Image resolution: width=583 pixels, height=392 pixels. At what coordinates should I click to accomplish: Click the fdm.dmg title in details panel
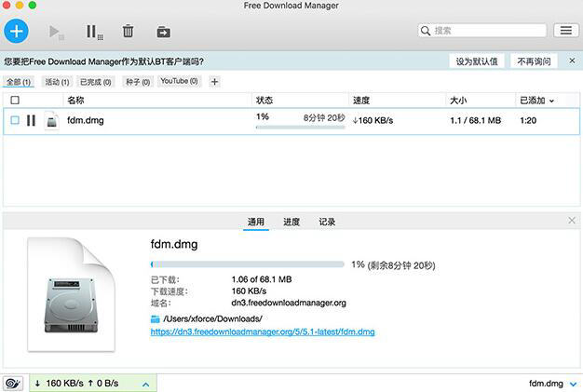[174, 244]
